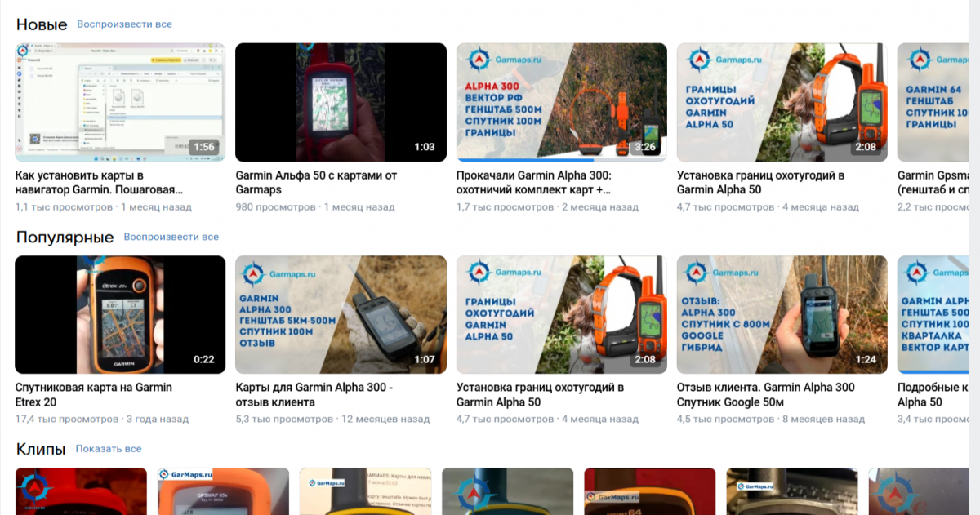Click the watch progress bar under the 3:26 thumbnail

click(537, 160)
